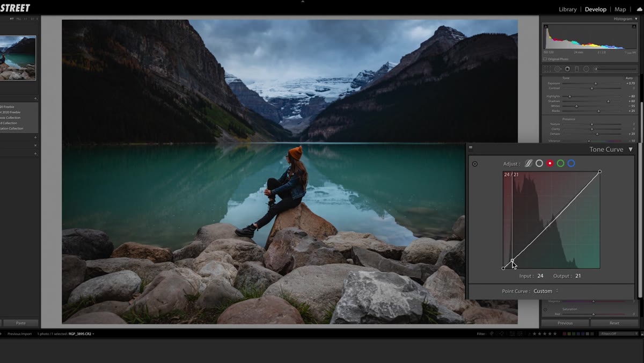Collapse the Tone Curve panel

coord(631,149)
